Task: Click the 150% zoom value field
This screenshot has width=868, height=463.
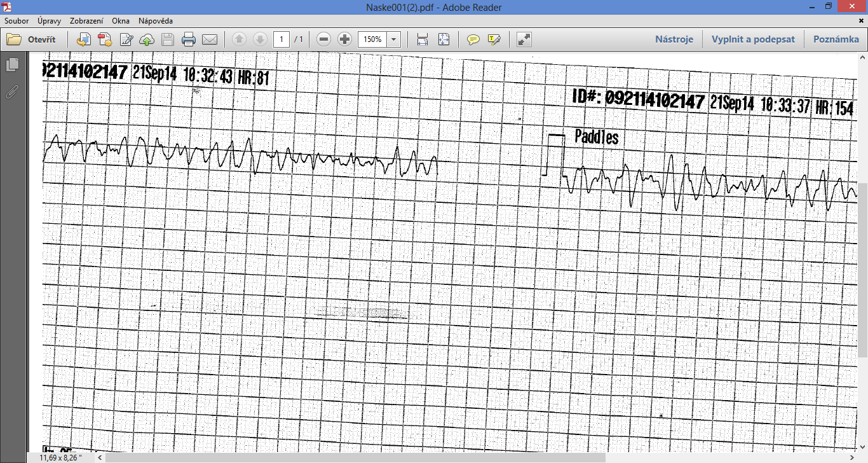Action: tap(372, 39)
